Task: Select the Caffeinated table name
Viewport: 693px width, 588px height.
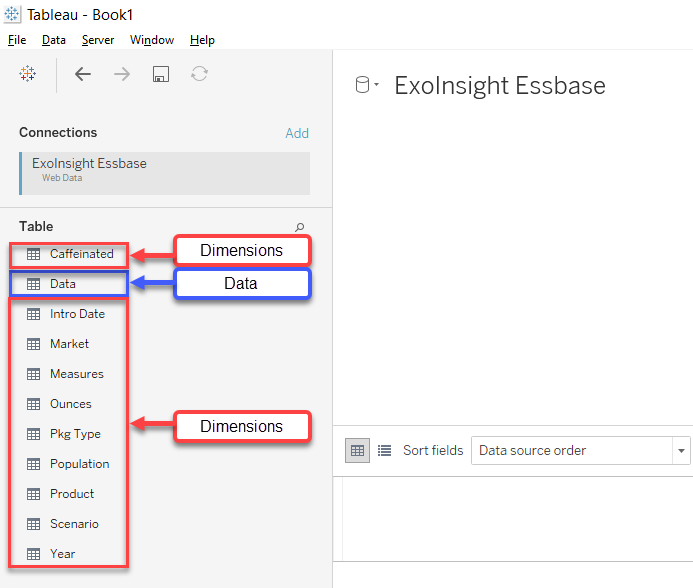Action: click(x=82, y=254)
